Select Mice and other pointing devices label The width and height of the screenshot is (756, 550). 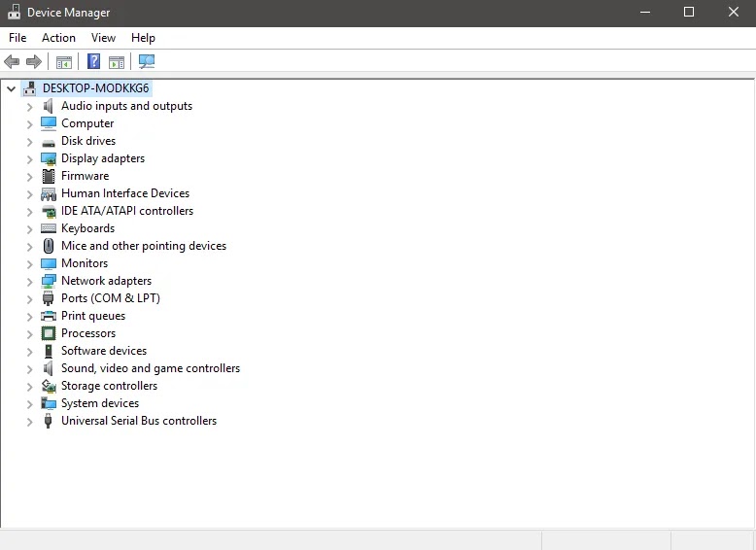(144, 246)
